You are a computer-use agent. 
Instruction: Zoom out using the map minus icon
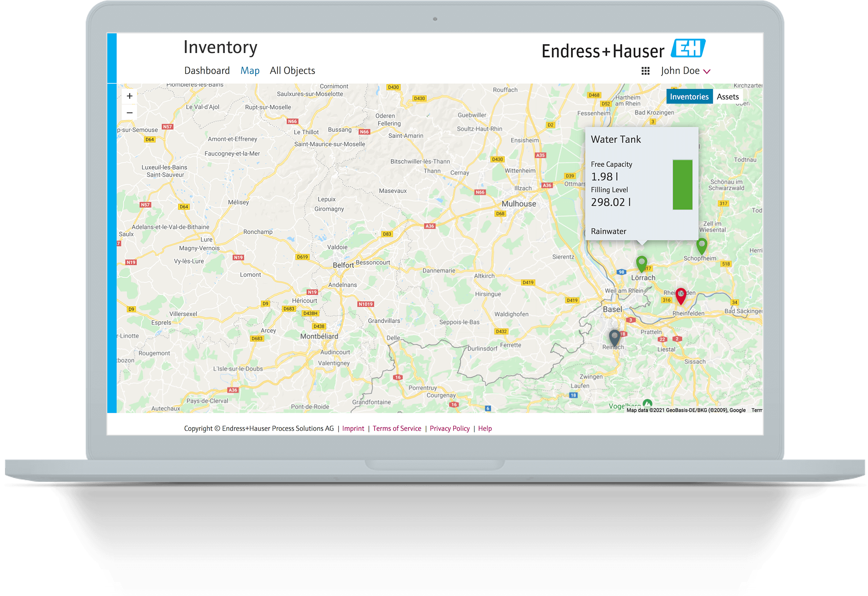[130, 112]
